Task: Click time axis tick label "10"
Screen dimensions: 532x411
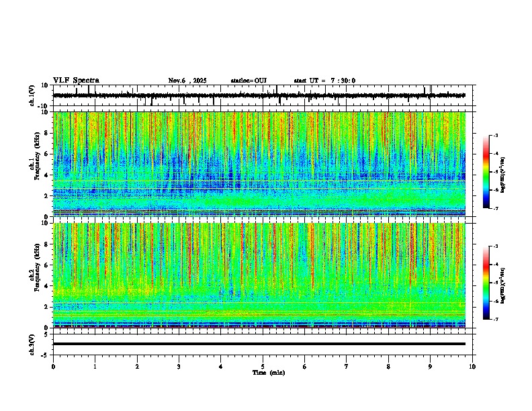Action: (x=472, y=367)
